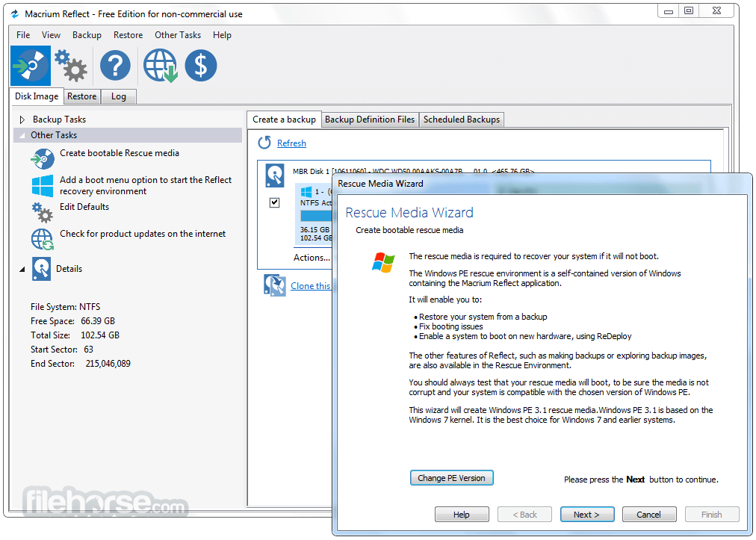Expand the Backup Tasks section
The image size is (756, 540).
(22, 120)
